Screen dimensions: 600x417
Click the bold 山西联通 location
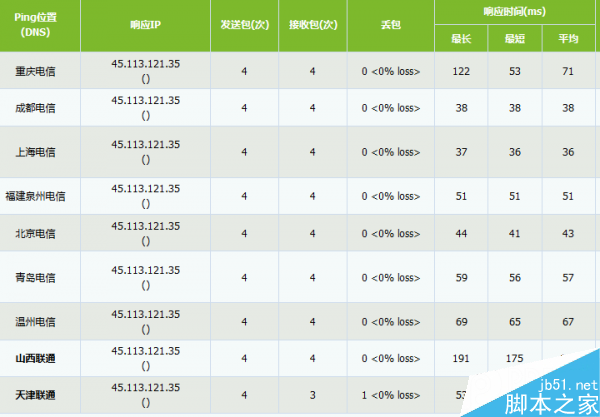pyautogui.click(x=35, y=357)
